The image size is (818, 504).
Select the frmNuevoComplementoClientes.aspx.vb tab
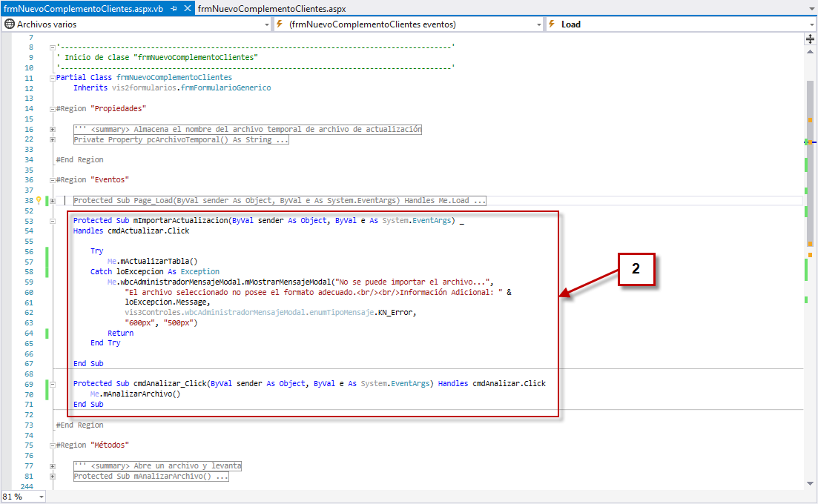[x=83, y=9]
